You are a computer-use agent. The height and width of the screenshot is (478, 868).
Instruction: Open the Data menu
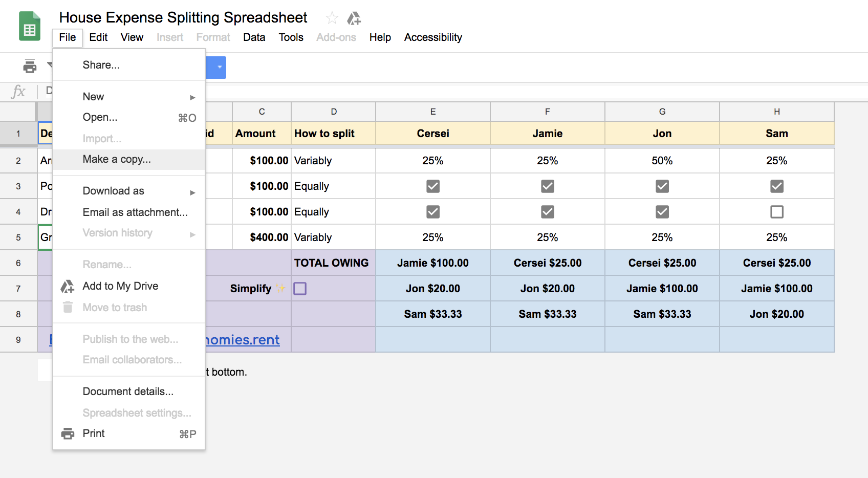click(x=254, y=37)
